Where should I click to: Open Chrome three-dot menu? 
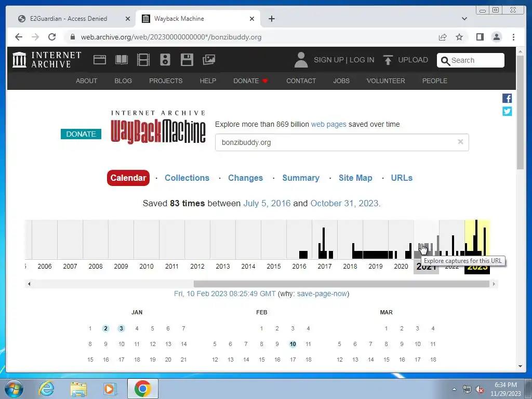pyautogui.click(x=513, y=37)
